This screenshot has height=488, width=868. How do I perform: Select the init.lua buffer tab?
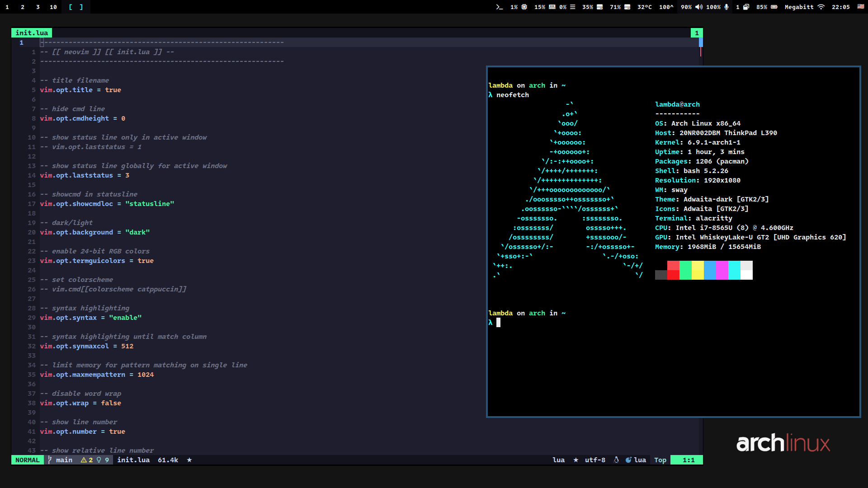[32, 33]
